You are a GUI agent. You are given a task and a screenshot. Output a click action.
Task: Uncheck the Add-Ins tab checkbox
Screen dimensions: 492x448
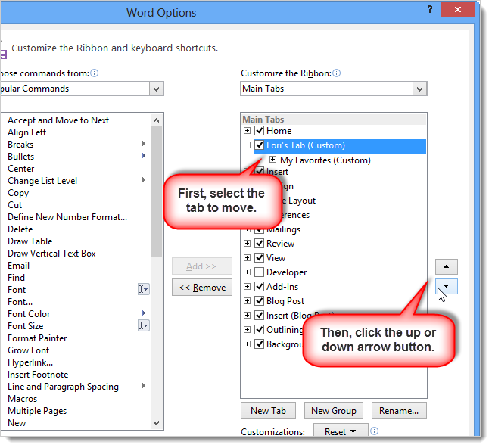[x=259, y=286]
